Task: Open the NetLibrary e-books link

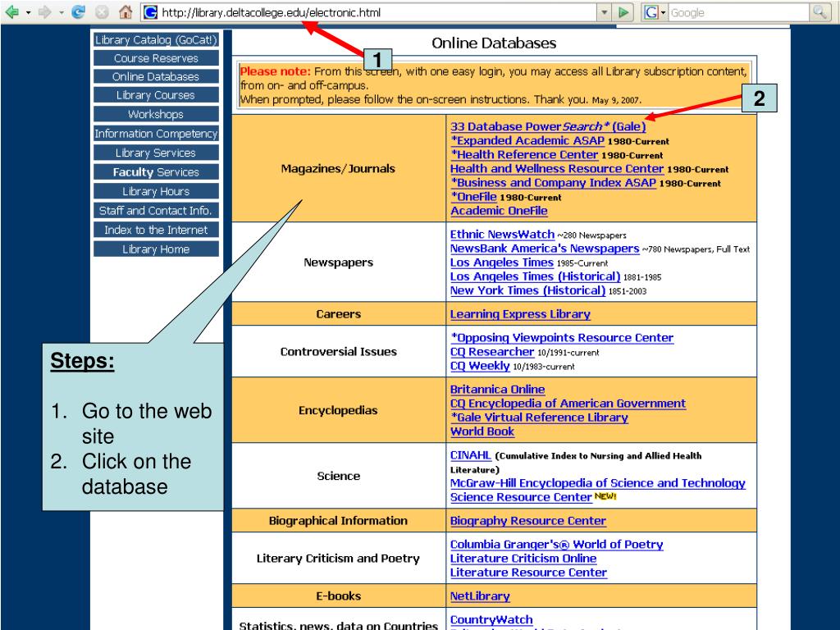Action: click(480, 596)
